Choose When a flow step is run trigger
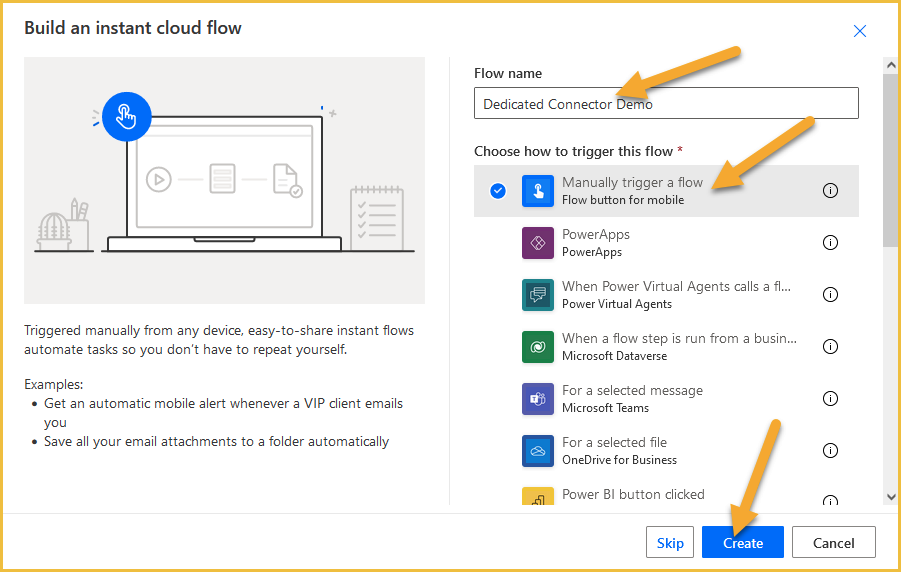This screenshot has height=572, width=901. [679, 339]
